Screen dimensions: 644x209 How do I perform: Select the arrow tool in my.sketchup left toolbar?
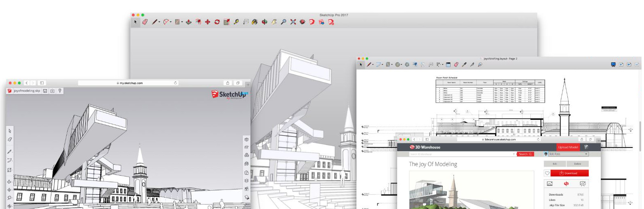(x=10, y=131)
